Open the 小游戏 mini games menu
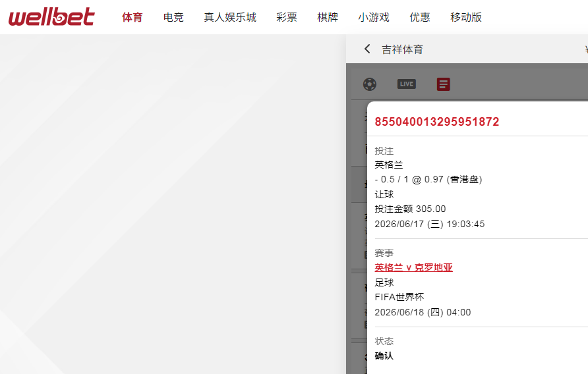Viewport: 588px width, 374px height. pos(374,17)
